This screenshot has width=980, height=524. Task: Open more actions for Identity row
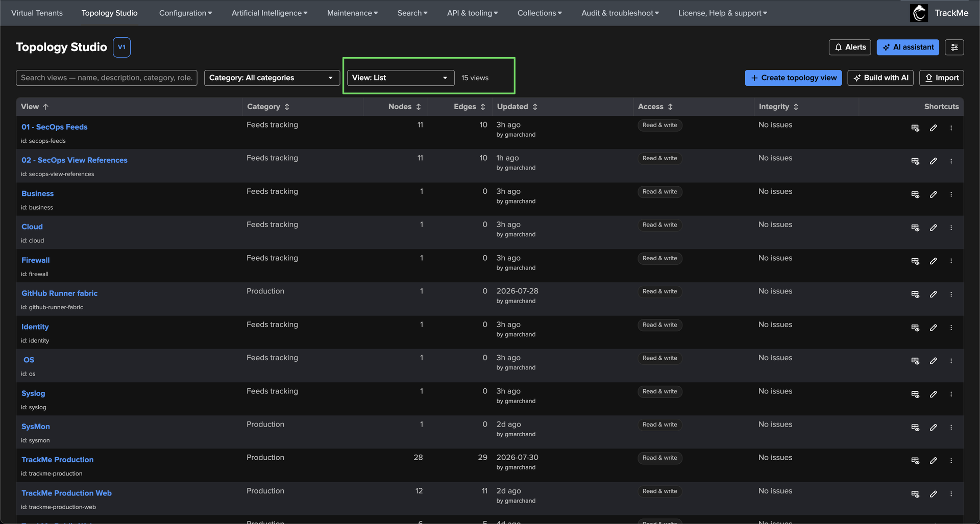(x=951, y=328)
